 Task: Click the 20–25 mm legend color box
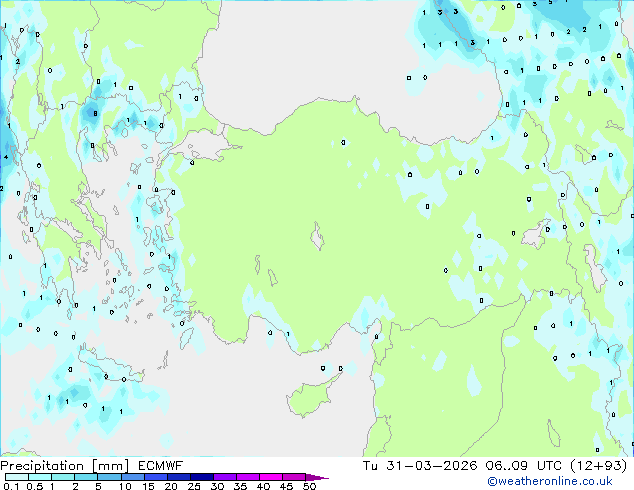[179, 477]
